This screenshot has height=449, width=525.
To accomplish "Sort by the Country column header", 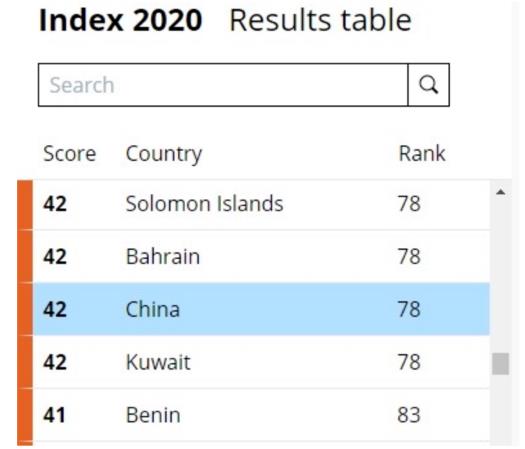I will (164, 154).
